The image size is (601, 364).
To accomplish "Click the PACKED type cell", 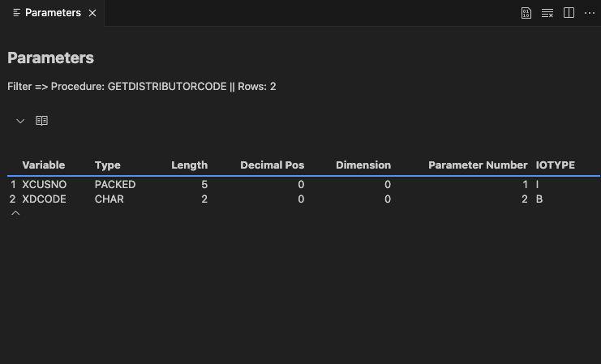I will click(x=115, y=185).
